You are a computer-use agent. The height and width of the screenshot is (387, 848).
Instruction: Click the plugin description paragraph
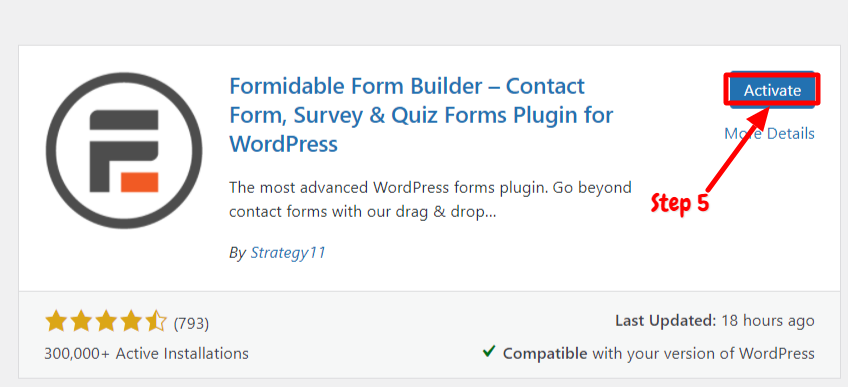430,200
